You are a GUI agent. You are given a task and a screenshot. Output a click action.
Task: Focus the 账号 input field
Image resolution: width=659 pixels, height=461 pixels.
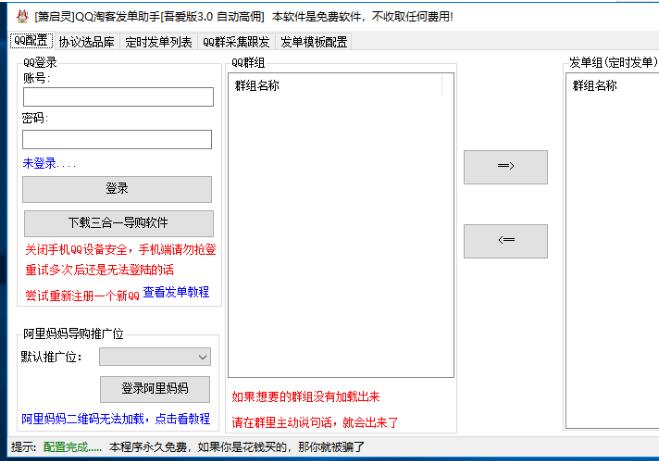tap(118, 97)
